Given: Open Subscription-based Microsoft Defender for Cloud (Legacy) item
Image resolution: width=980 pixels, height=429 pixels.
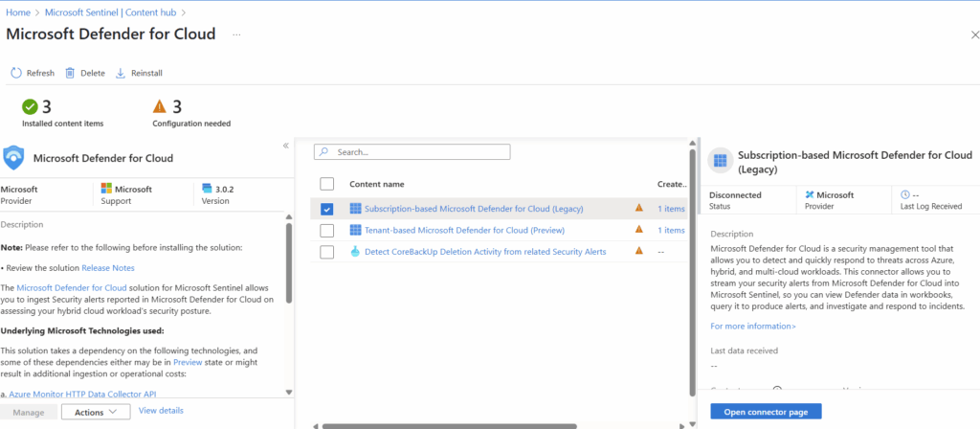Looking at the screenshot, I should (474, 209).
